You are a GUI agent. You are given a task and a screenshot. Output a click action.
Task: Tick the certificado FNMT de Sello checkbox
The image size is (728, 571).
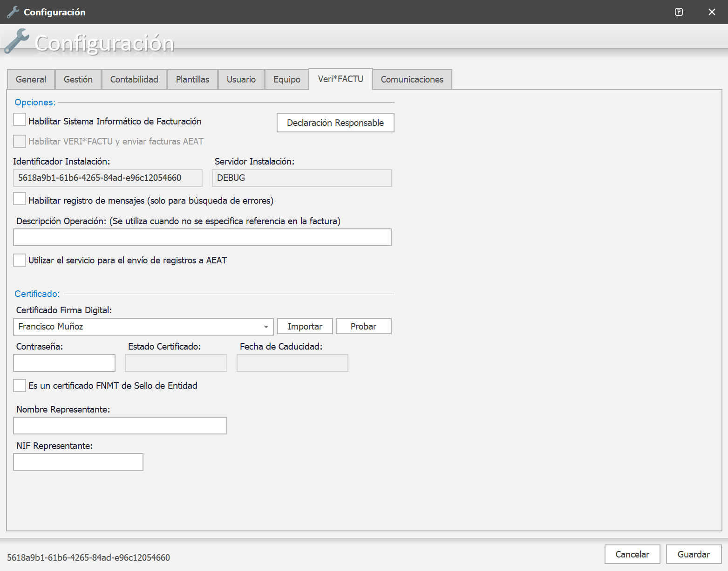click(x=20, y=385)
